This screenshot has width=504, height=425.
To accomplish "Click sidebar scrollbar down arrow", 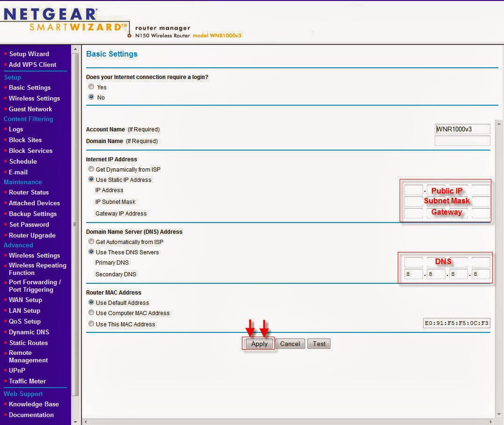I will point(75,421).
